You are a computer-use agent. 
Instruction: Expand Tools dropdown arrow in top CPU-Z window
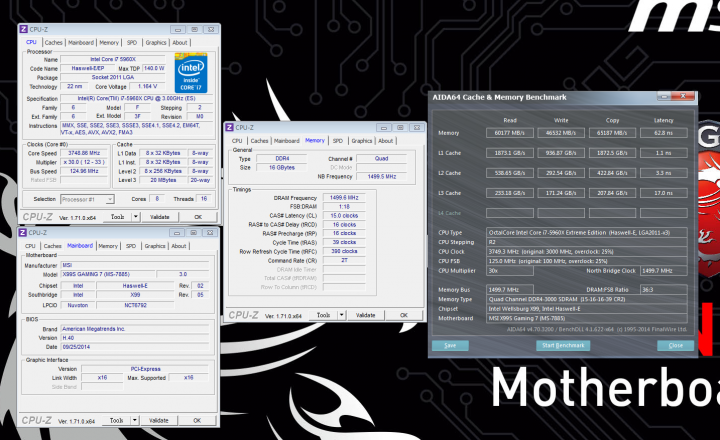tap(135, 217)
